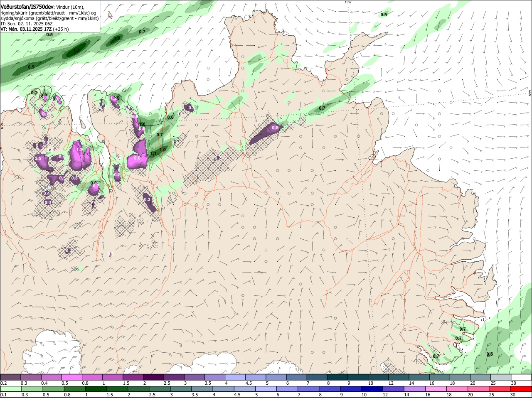Click the 'VT: Mán. 03.11.2025 17Z' valid time

tap(25, 29)
